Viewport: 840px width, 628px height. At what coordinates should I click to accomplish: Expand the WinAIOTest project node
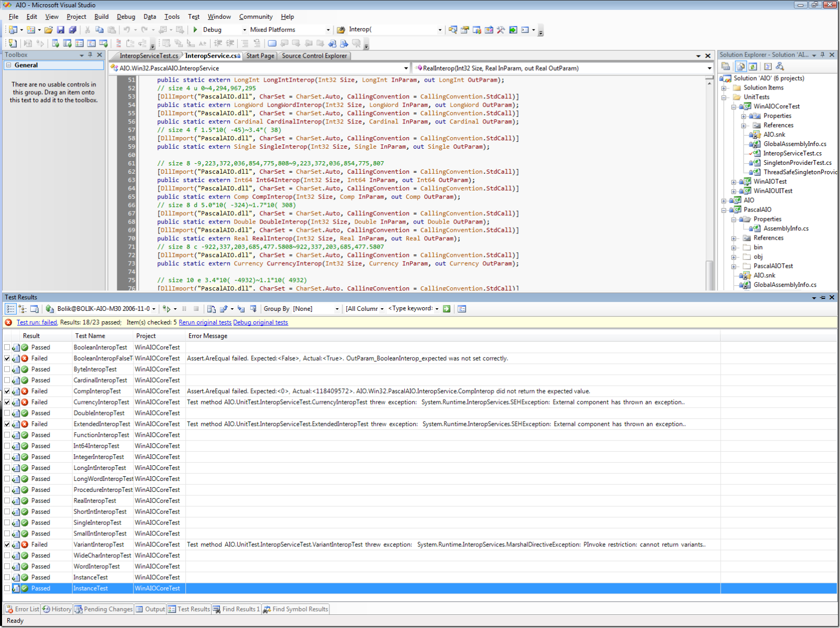tap(734, 182)
